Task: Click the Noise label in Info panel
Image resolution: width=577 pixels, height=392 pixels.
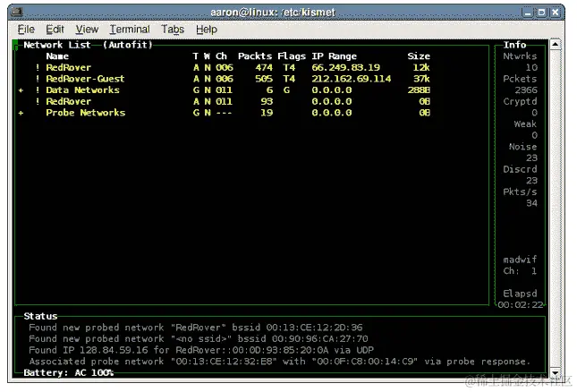Action: point(523,147)
